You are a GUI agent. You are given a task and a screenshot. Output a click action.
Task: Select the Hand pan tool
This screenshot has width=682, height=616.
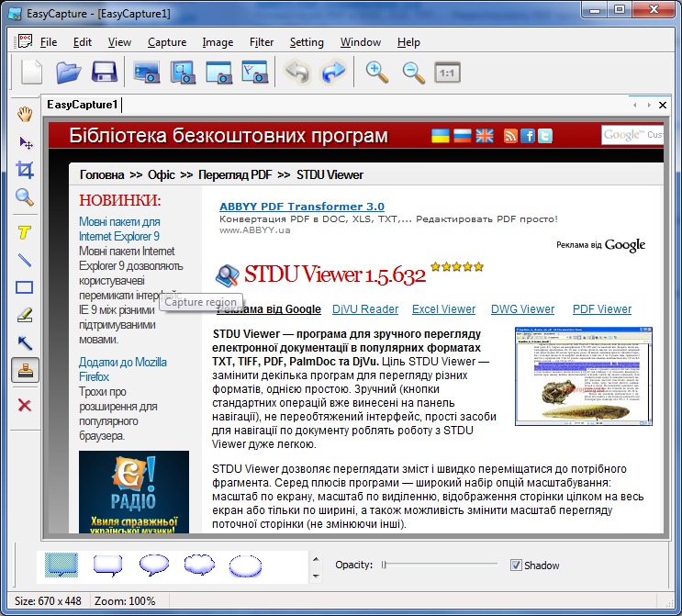(x=25, y=114)
